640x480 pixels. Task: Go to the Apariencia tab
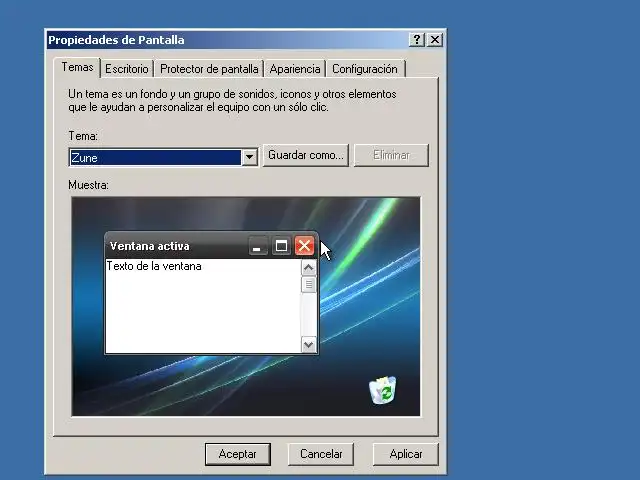tap(295, 69)
